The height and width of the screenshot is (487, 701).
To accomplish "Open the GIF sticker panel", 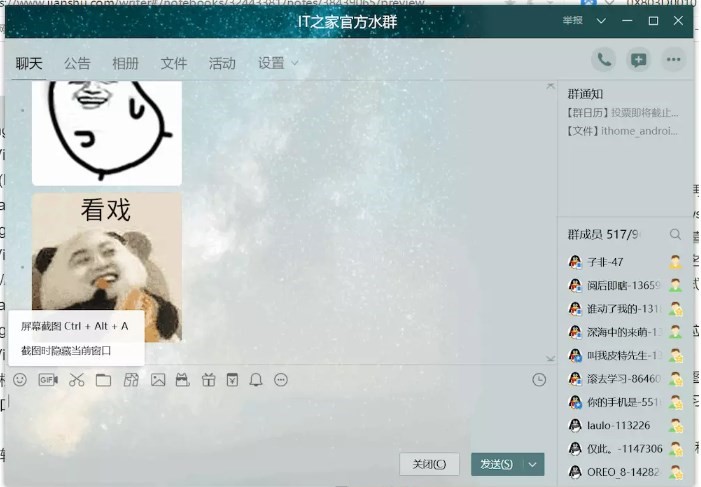I will (x=48, y=380).
